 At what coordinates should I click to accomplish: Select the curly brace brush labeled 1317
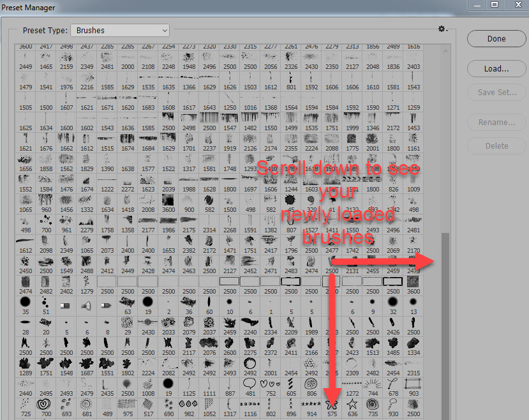pos(230,408)
